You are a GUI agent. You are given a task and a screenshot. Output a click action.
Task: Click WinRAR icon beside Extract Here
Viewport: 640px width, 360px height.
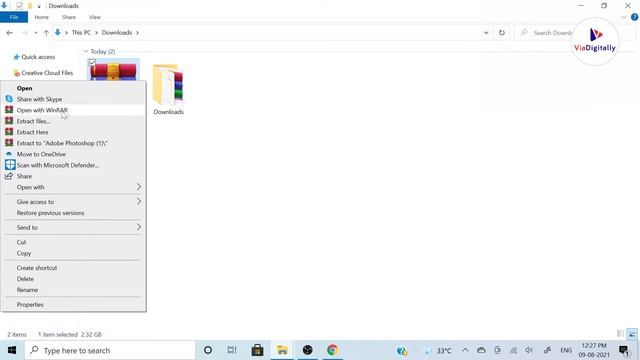pyautogui.click(x=9, y=132)
